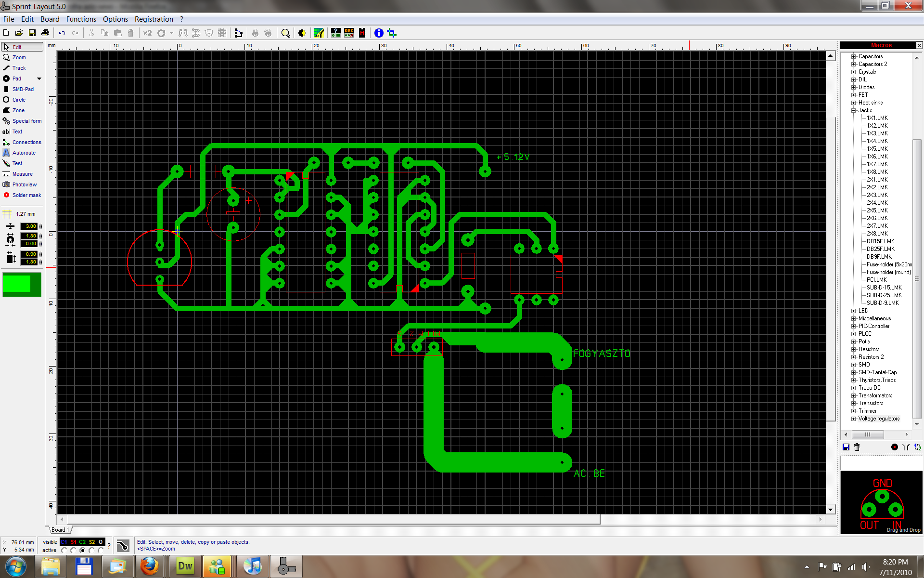The height and width of the screenshot is (578, 924).
Task: Set S2 layer as active
Action: pyautogui.click(x=91, y=550)
